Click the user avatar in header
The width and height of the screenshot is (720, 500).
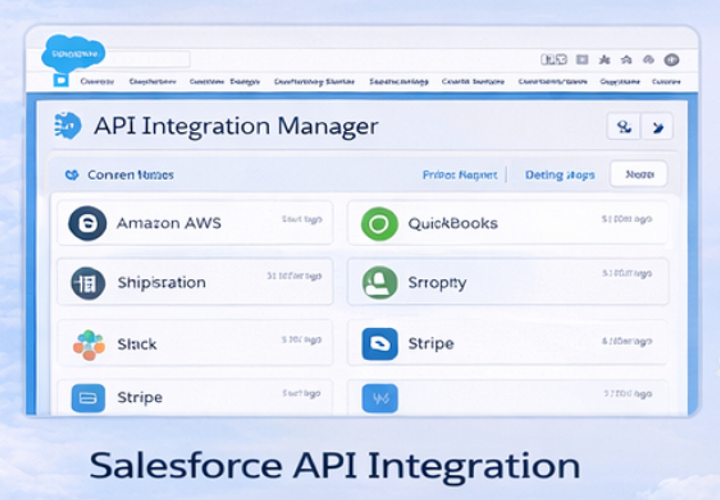[x=671, y=60]
